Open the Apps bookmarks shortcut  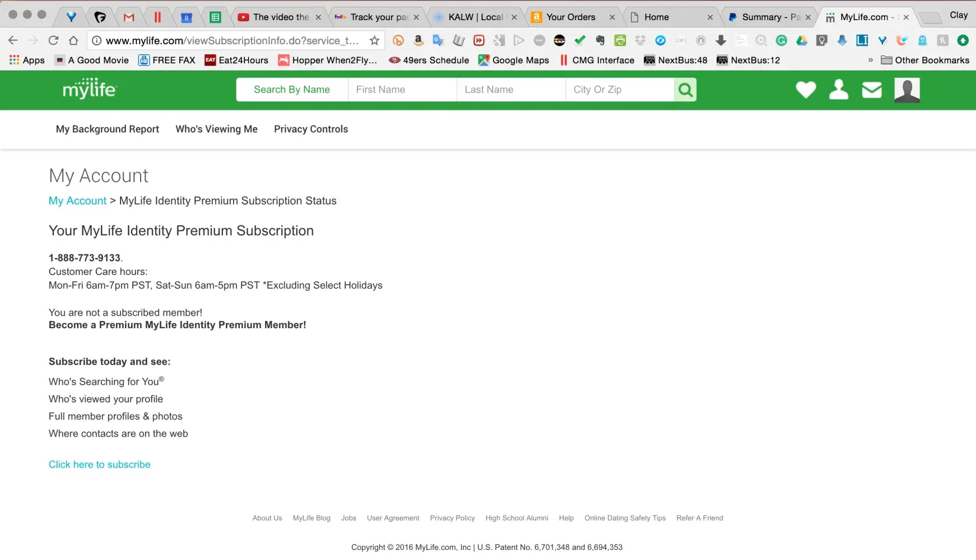click(x=27, y=60)
